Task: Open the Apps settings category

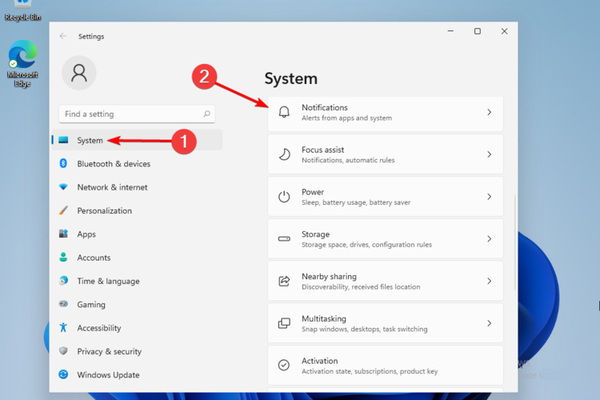Action: click(x=137, y=234)
